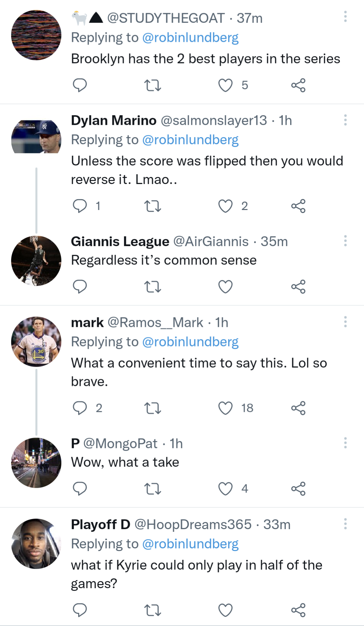Open the @robinlundberg link in STUDYTHEGOAT's reply
Viewport: 364px width, 626px height.
click(190, 37)
